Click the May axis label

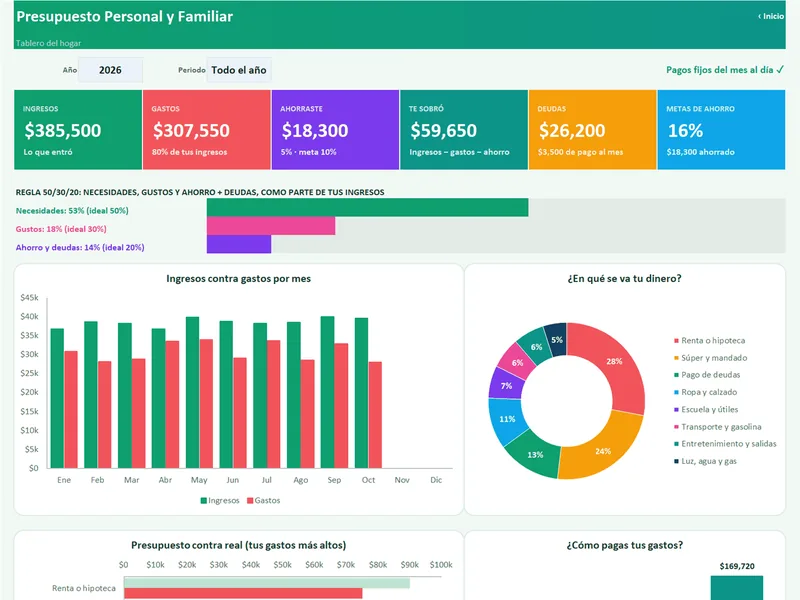tap(199, 480)
